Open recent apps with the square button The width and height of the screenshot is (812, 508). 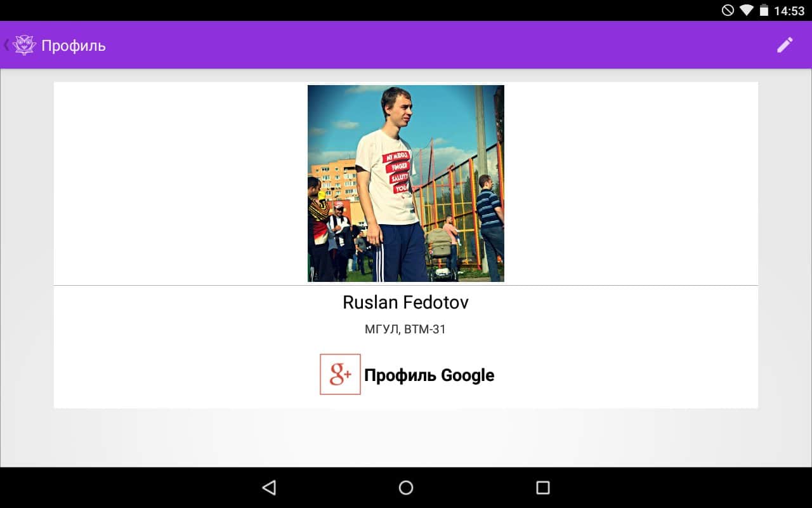click(542, 487)
